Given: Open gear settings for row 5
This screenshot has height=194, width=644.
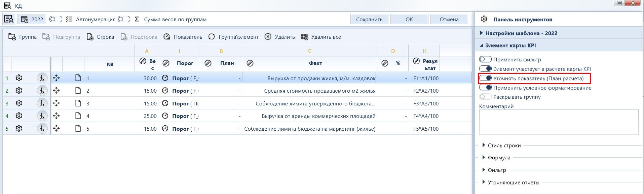Looking at the screenshot, I should click(x=19, y=128).
